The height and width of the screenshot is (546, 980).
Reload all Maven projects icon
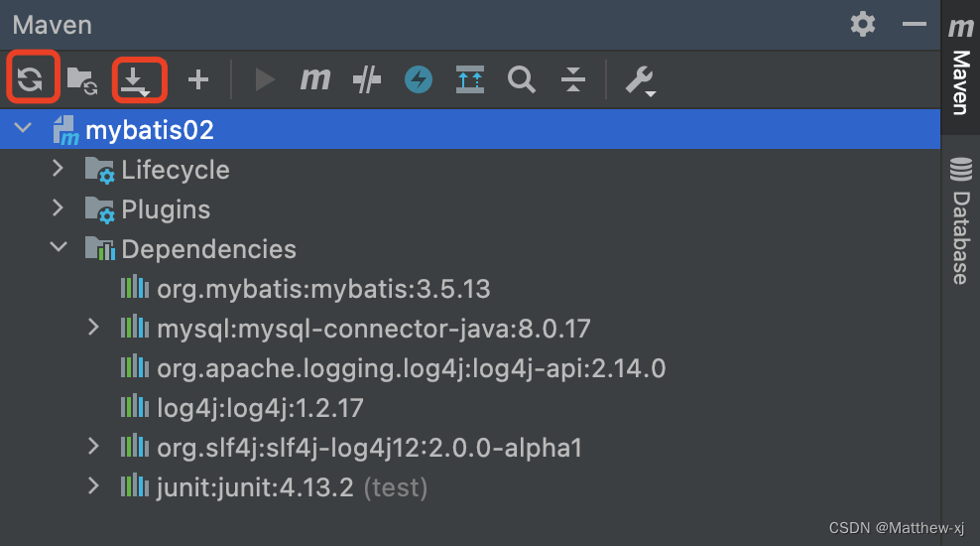[30, 79]
